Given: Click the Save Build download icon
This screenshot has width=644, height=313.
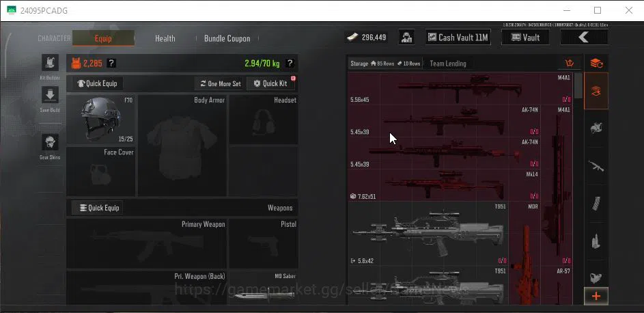Looking at the screenshot, I should [50, 95].
